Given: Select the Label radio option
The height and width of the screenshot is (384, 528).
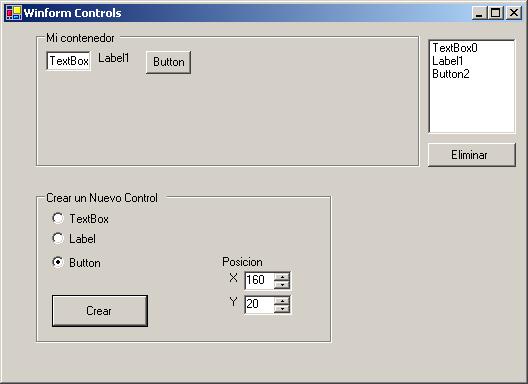Looking at the screenshot, I should click(x=74, y=239).
